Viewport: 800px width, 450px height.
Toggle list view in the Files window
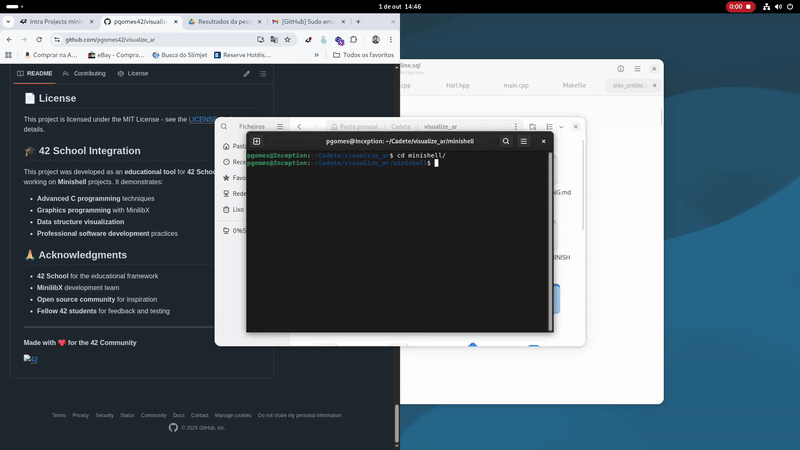click(549, 127)
